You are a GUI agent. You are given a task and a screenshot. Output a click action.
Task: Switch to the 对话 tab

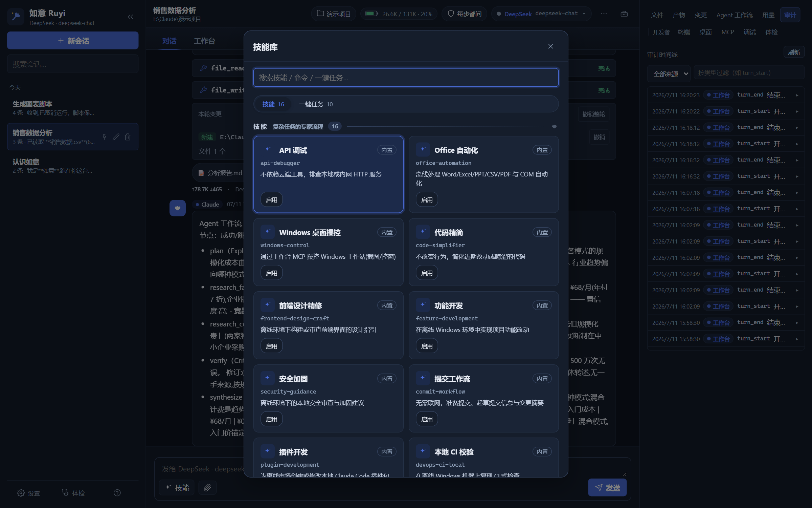coord(169,41)
